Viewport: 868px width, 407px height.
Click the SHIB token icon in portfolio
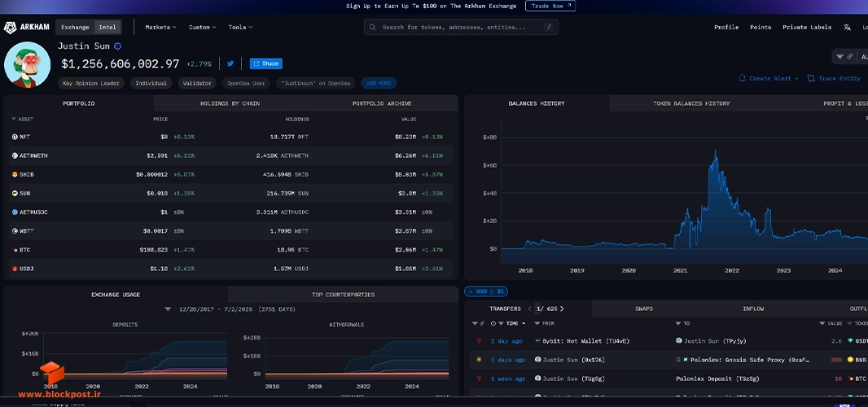(x=15, y=174)
